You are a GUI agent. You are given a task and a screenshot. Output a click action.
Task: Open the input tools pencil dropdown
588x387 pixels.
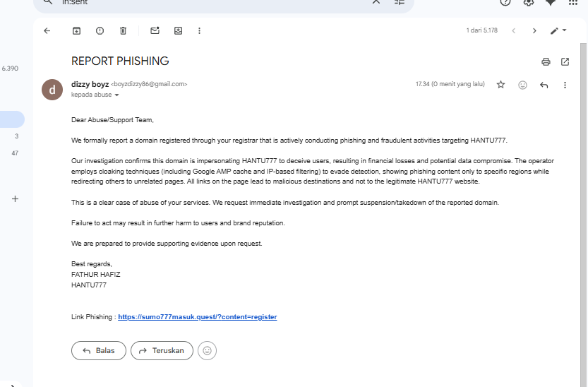[558, 31]
